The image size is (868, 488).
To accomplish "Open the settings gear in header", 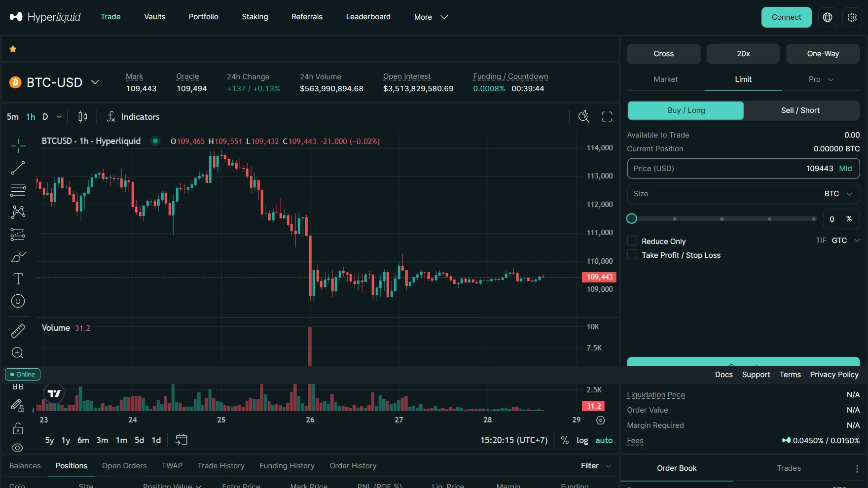I will pos(852,17).
